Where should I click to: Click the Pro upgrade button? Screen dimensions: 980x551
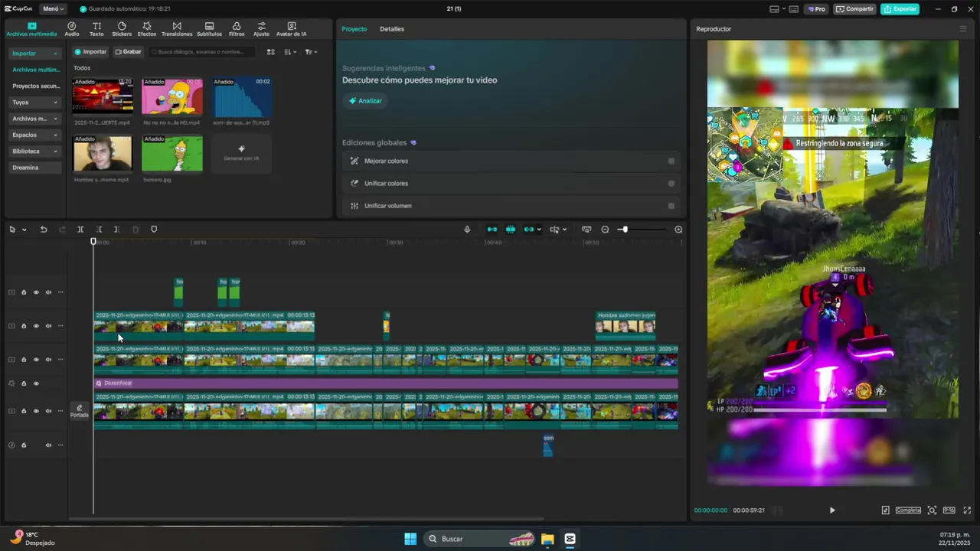click(816, 9)
